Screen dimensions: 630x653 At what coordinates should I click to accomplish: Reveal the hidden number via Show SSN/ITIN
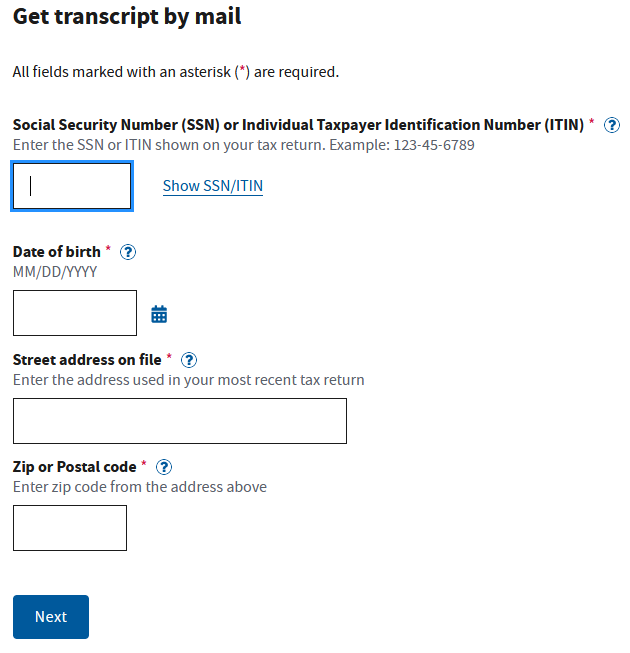[213, 186]
